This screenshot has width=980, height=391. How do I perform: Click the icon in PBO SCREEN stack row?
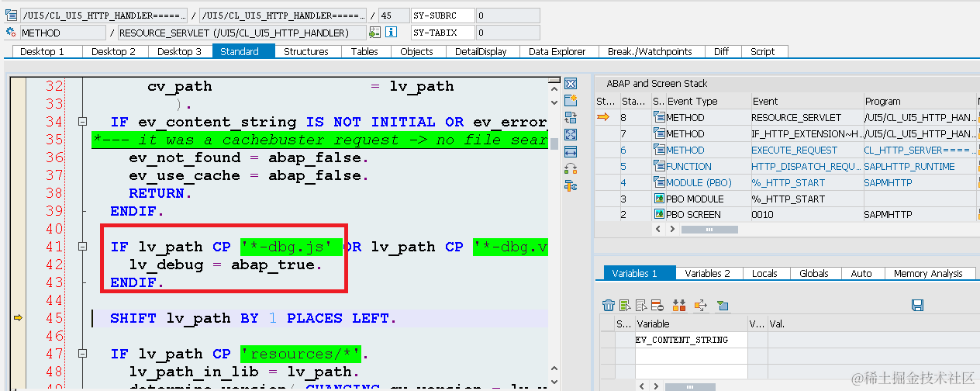[659, 215]
